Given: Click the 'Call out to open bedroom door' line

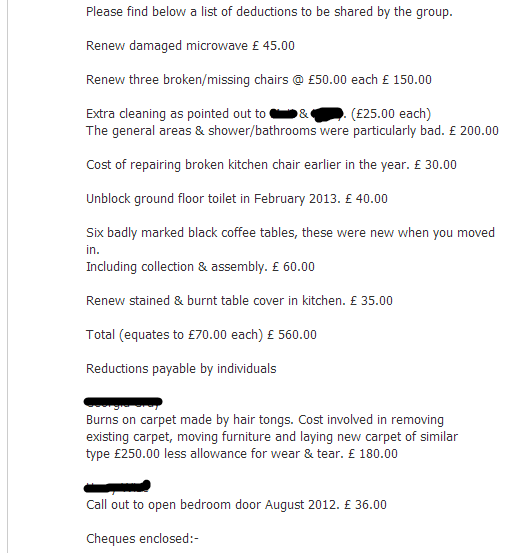Looking at the screenshot, I should point(236,505).
